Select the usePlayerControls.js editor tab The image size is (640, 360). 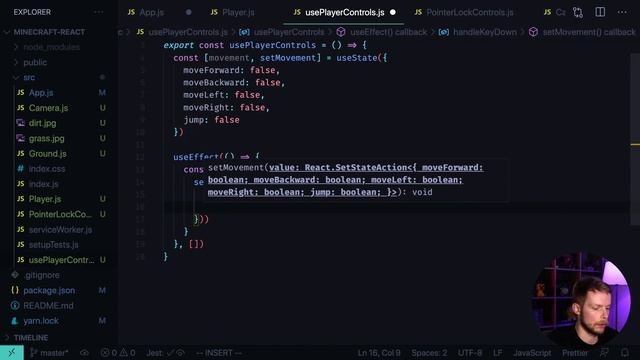344,12
